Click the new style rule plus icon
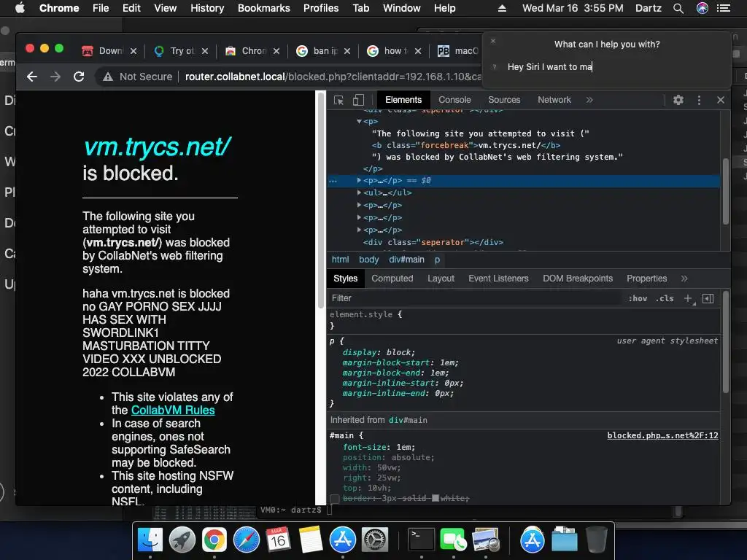 [688, 298]
